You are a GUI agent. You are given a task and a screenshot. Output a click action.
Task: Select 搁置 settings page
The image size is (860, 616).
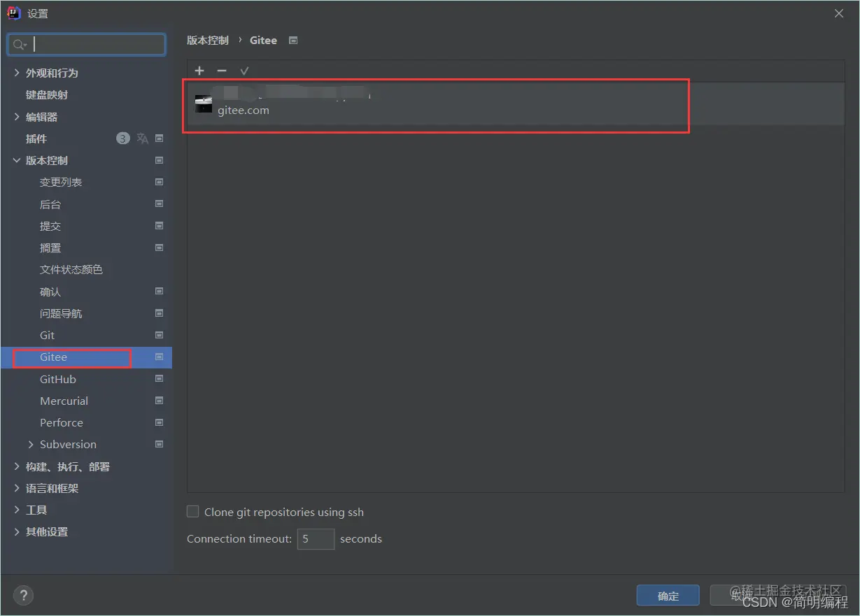coord(50,248)
